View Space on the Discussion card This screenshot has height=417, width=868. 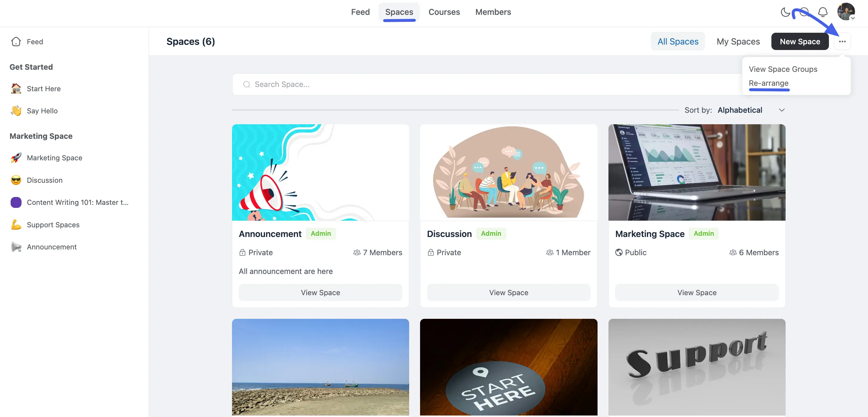(x=509, y=293)
